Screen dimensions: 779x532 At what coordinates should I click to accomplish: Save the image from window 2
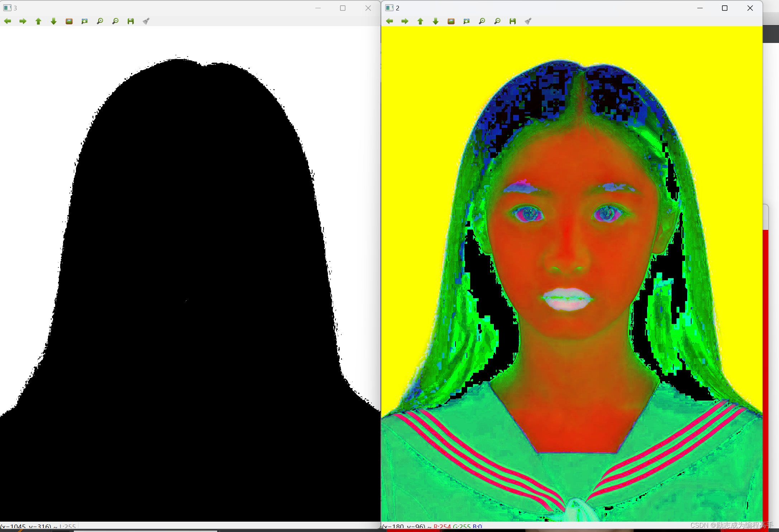coord(512,21)
